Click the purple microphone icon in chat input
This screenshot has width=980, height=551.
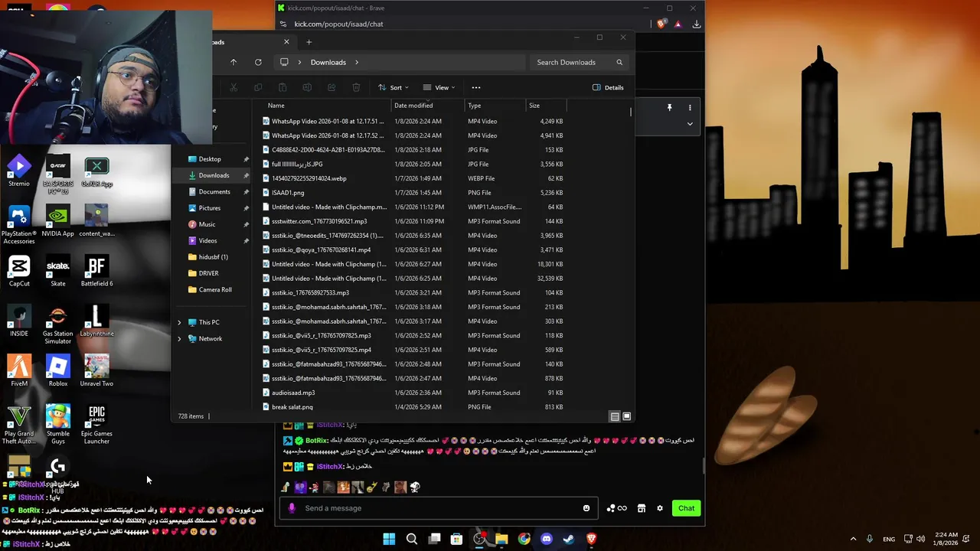click(292, 508)
